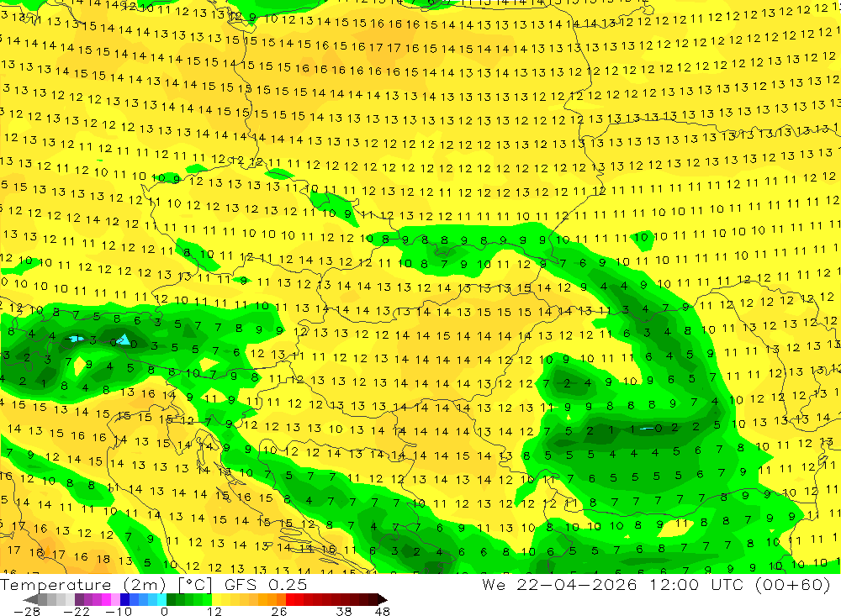Click the "-10" color scale label

click(x=119, y=611)
